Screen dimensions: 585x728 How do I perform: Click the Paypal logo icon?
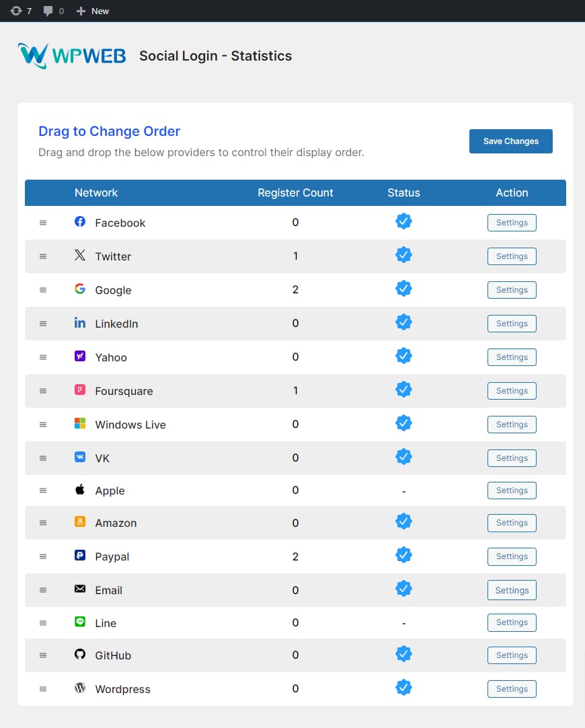tap(80, 555)
